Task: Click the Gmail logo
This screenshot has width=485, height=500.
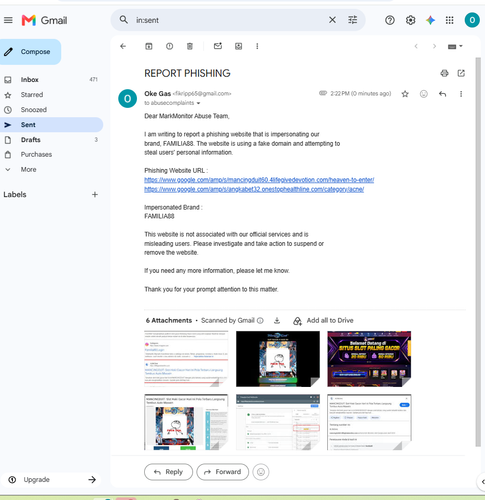Action: pos(44,20)
